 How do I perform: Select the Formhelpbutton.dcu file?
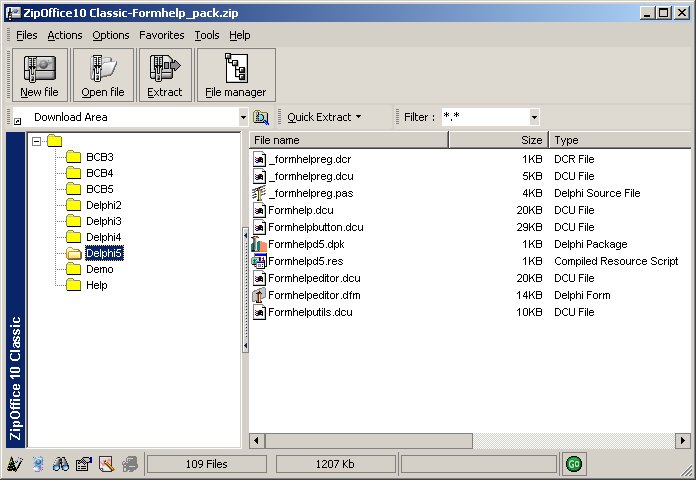coord(316,227)
